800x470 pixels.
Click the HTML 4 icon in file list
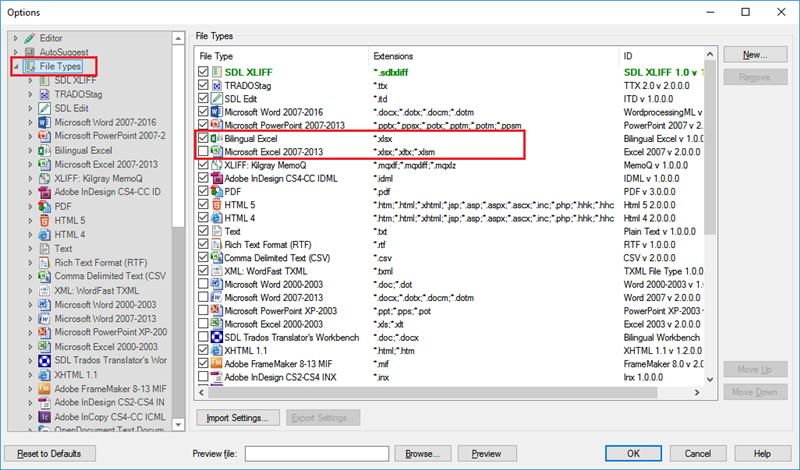(x=217, y=218)
